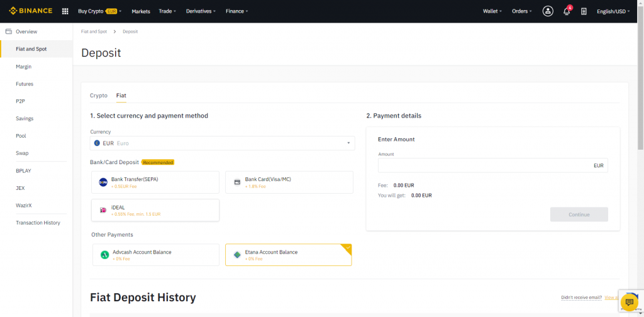This screenshot has width=644, height=317.
Task: Click the Etana selected checkmark corner
Action: (x=347, y=248)
